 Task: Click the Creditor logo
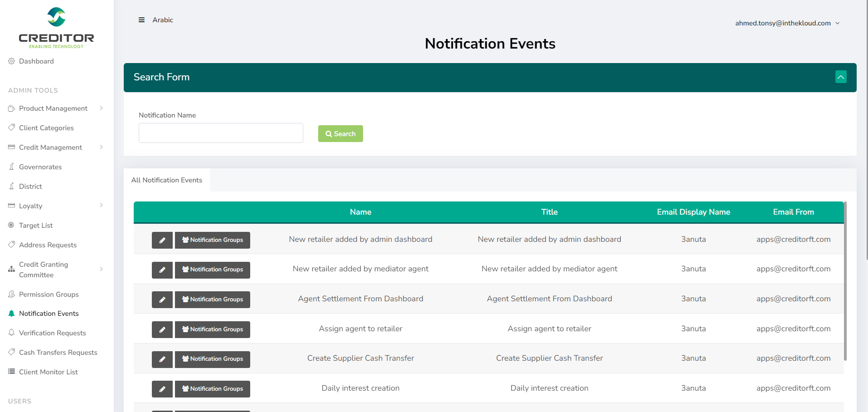click(x=56, y=28)
